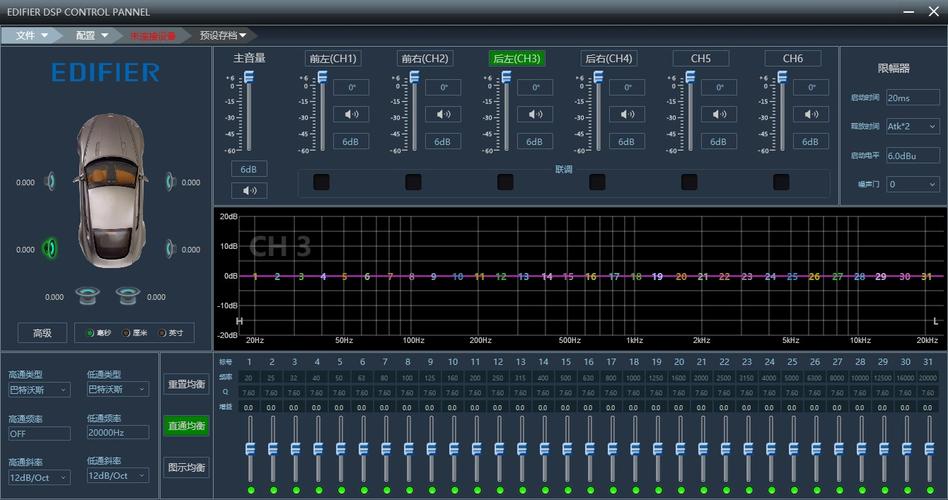Select EQ point 14 on the graph

pyautogui.click(x=547, y=276)
